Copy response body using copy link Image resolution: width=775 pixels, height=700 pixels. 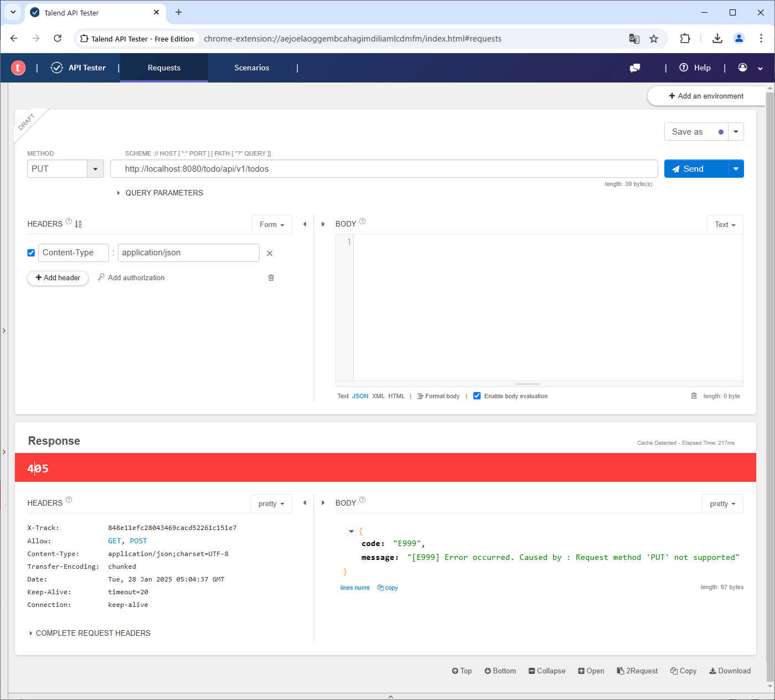[387, 588]
